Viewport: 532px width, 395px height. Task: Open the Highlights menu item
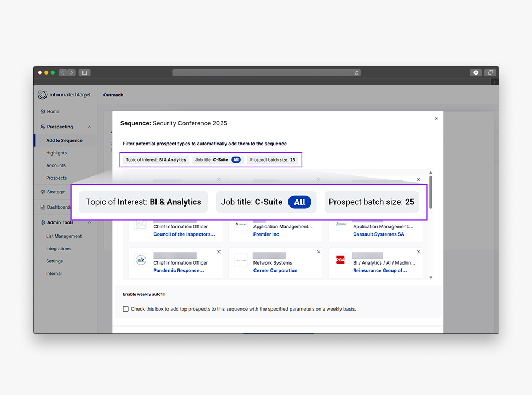click(x=56, y=153)
